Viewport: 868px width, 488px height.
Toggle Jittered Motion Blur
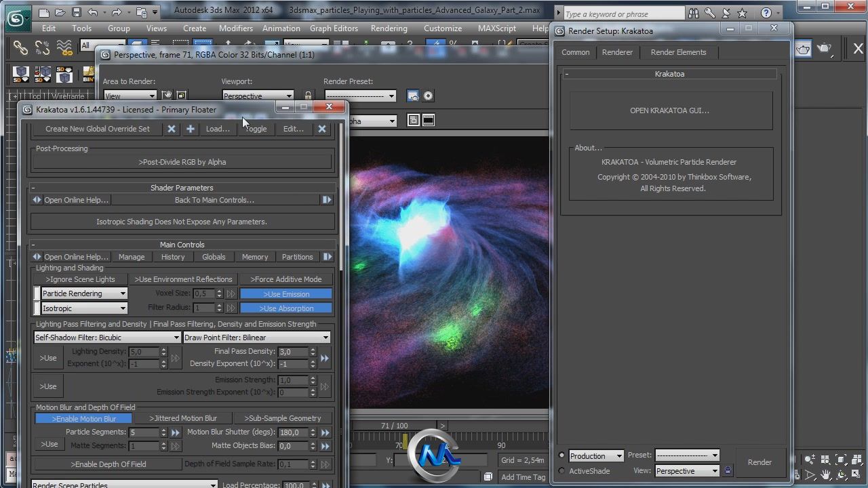[183, 418]
